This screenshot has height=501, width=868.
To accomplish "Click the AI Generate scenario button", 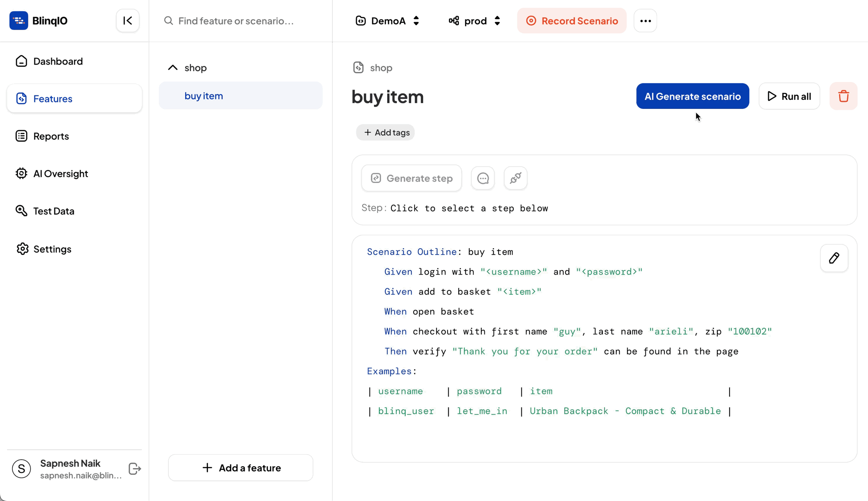I will coord(693,97).
